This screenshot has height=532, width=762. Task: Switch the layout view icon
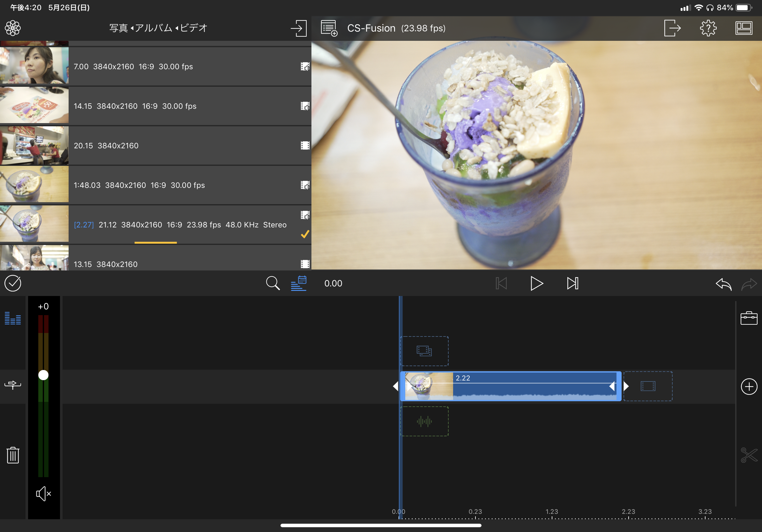pyautogui.click(x=743, y=28)
